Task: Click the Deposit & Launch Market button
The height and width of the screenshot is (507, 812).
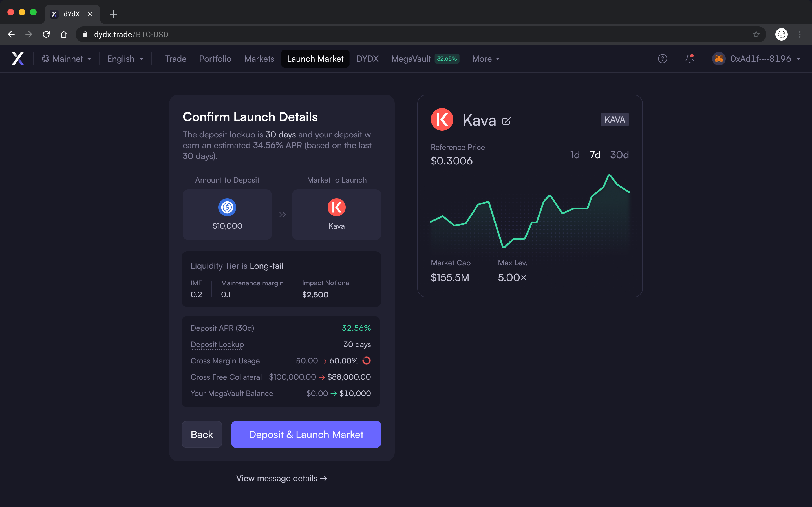Action: (x=306, y=434)
